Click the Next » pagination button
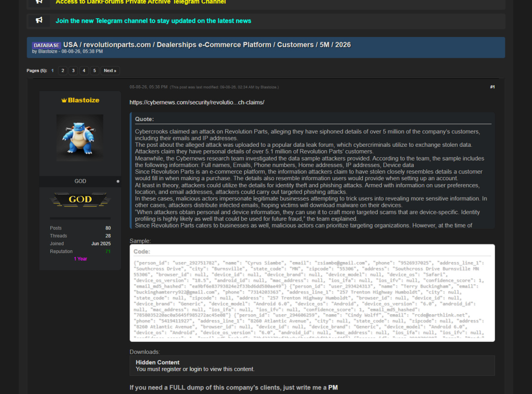Screen dimensions: 532x394 110,70
